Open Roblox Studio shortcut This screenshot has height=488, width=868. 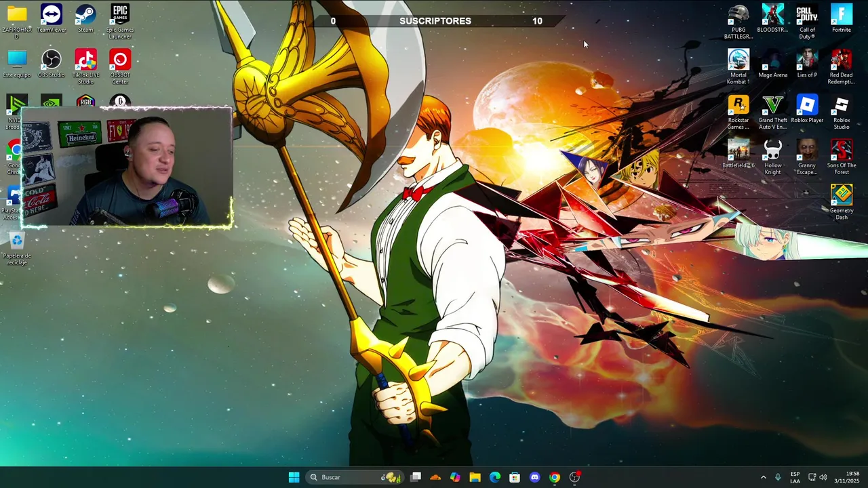pyautogui.click(x=842, y=112)
